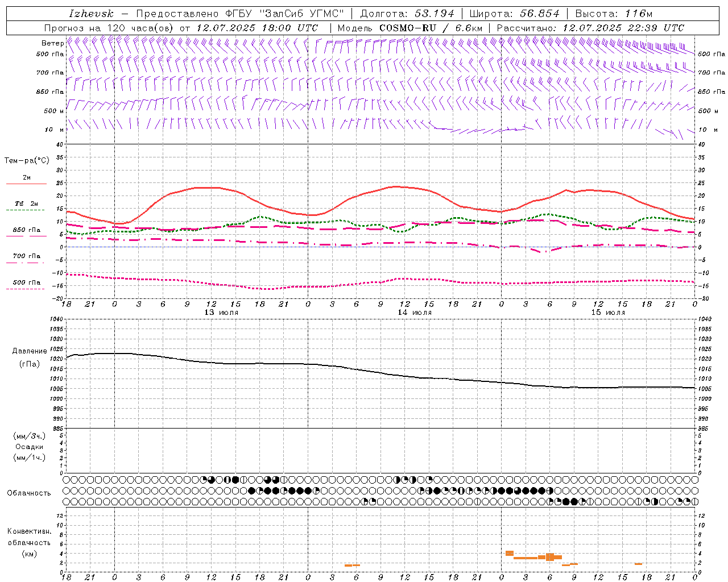The height and width of the screenshot is (582, 728).
Task: Click the 850 гПа entry in the temperature legend
Action: coord(27,230)
